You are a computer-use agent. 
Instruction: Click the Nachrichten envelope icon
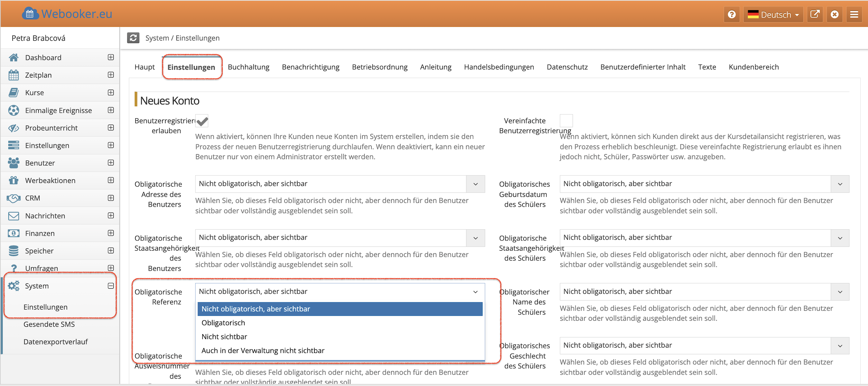[x=14, y=216]
